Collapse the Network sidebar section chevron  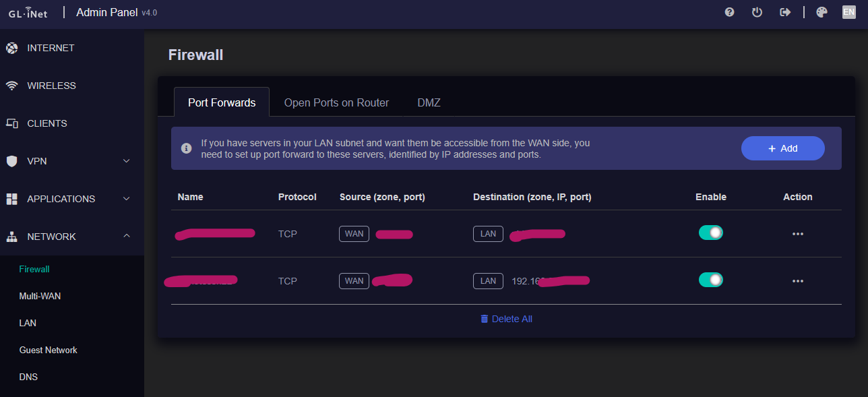point(126,237)
